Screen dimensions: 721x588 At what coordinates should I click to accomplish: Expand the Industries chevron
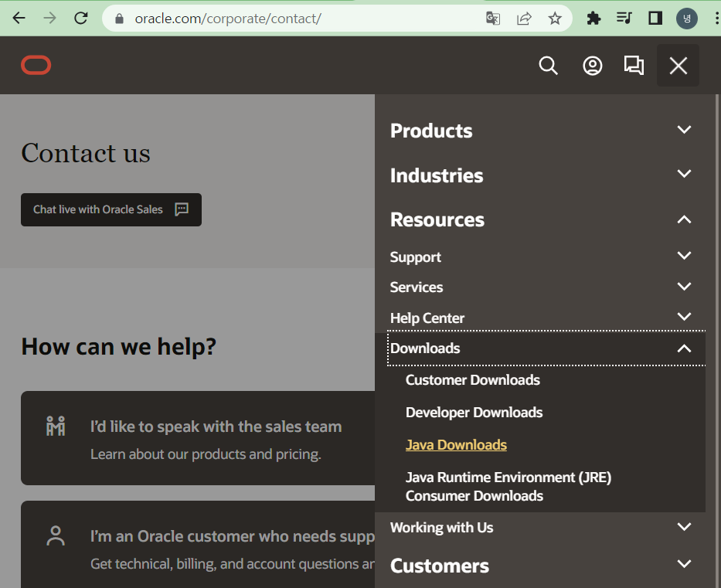pos(684,174)
